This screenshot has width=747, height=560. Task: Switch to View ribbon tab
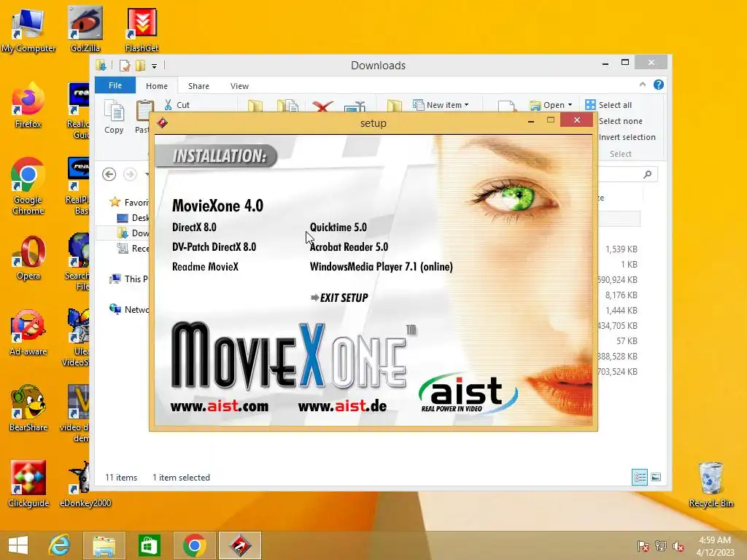pos(239,86)
